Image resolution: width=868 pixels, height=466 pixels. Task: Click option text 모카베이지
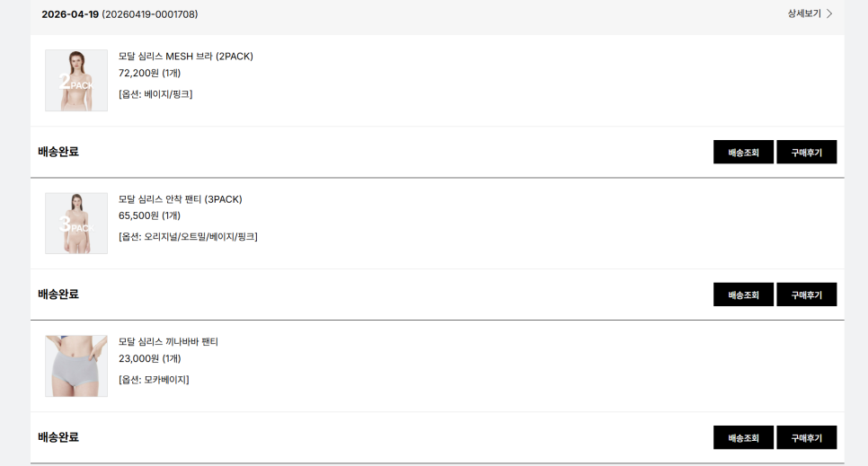(x=165, y=380)
